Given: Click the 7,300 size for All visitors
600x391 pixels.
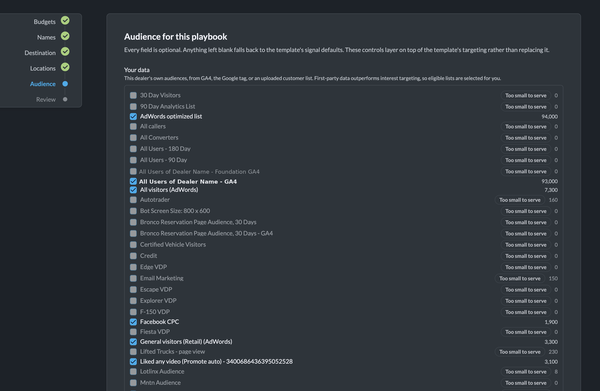Looking at the screenshot, I should pyautogui.click(x=551, y=190).
